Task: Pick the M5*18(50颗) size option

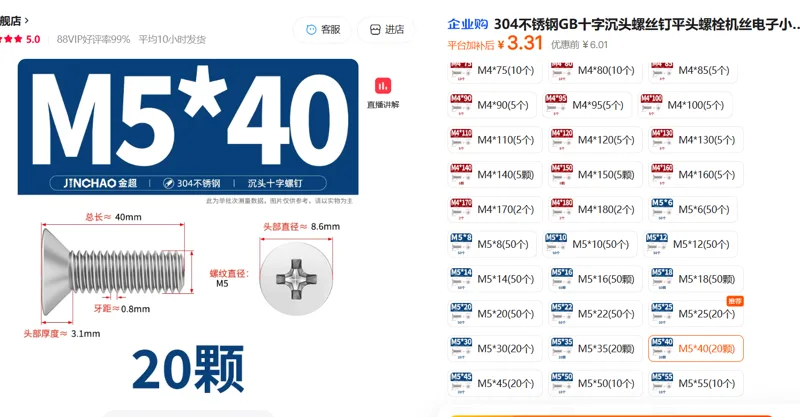Action: (696, 279)
